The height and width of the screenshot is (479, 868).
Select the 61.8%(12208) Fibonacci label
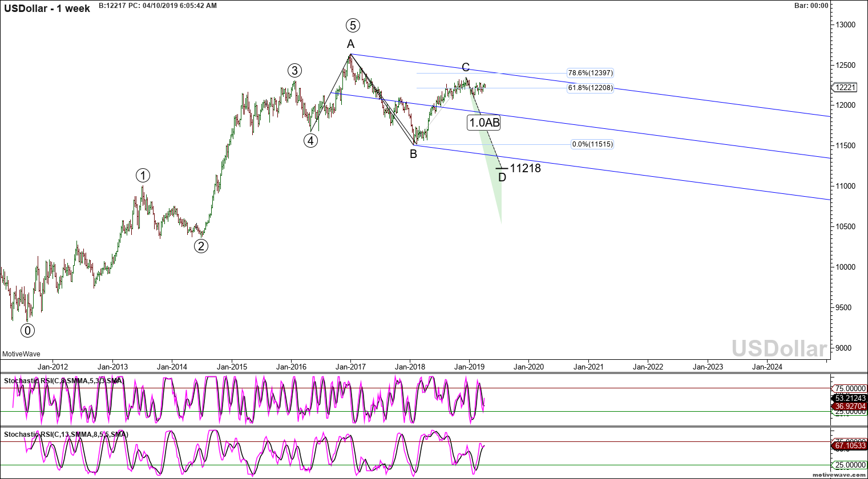[x=590, y=88]
